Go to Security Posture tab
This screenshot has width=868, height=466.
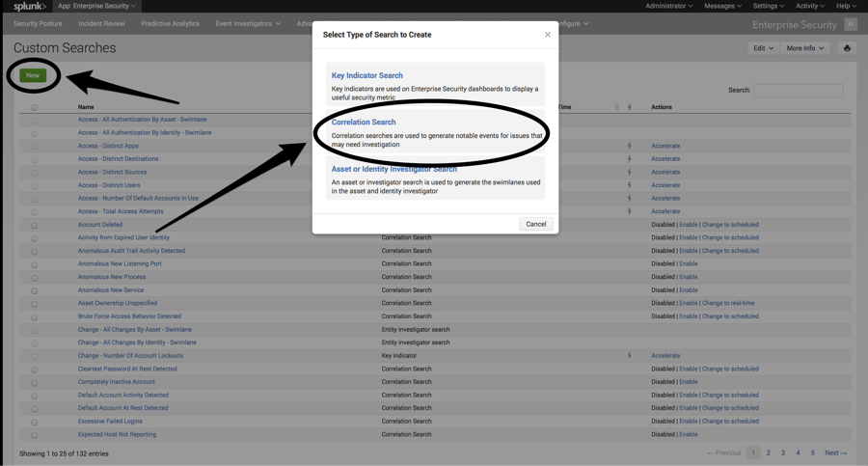pos(38,24)
